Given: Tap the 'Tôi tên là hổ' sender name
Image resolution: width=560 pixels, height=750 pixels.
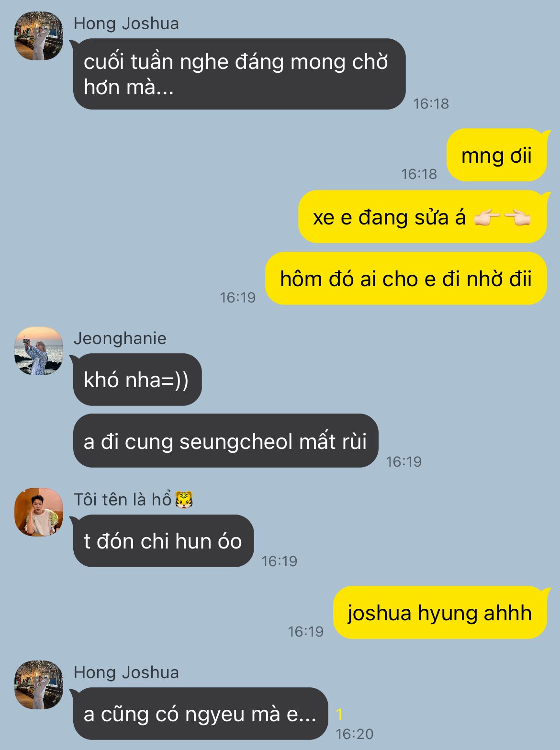Looking at the screenshot, I should click(123, 500).
